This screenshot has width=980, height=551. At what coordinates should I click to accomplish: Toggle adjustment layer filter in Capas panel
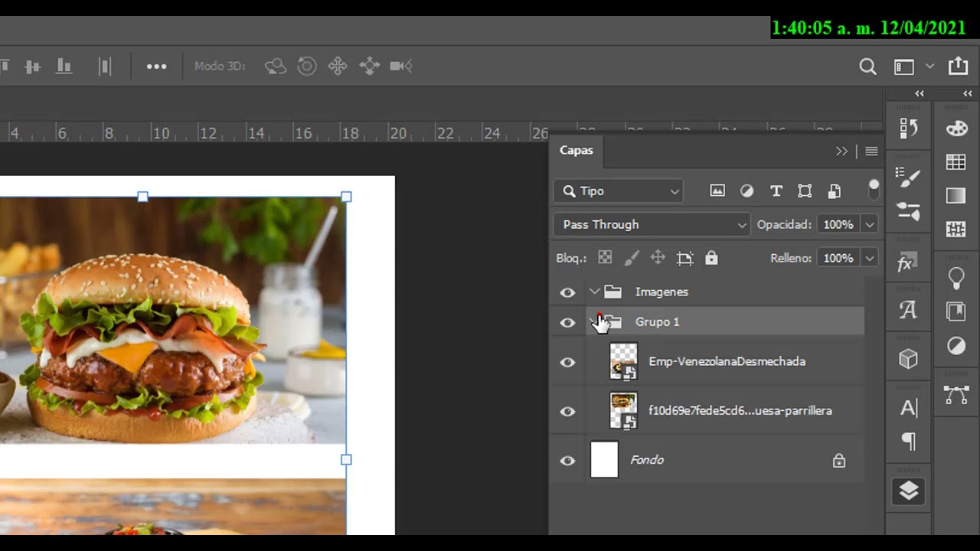746,191
